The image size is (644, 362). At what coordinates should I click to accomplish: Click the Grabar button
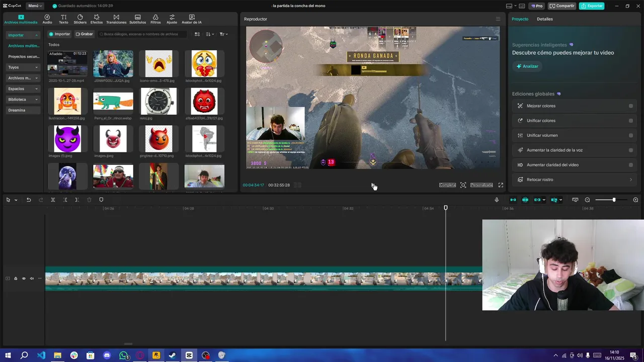(84, 34)
